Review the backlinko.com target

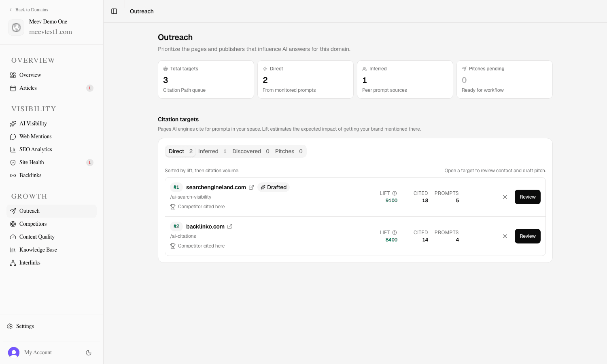(528, 236)
